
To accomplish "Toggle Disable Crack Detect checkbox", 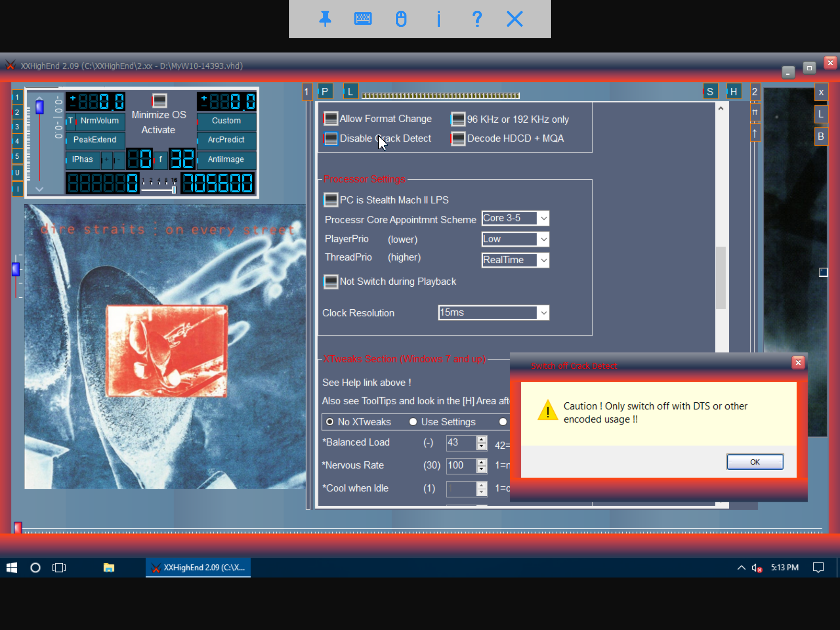I will (331, 139).
